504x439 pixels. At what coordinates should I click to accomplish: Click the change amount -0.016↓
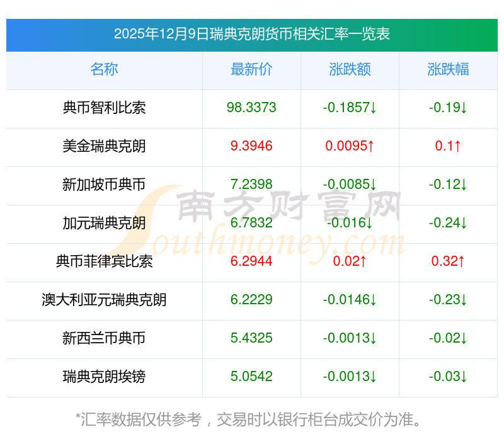350,223
